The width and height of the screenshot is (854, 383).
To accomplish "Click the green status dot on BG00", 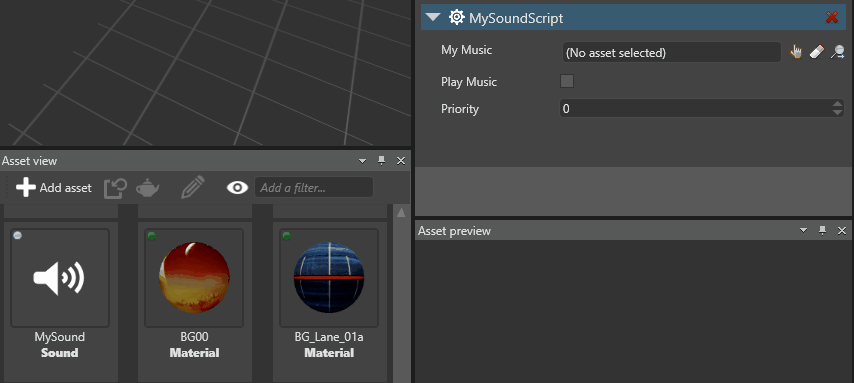I will point(151,235).
